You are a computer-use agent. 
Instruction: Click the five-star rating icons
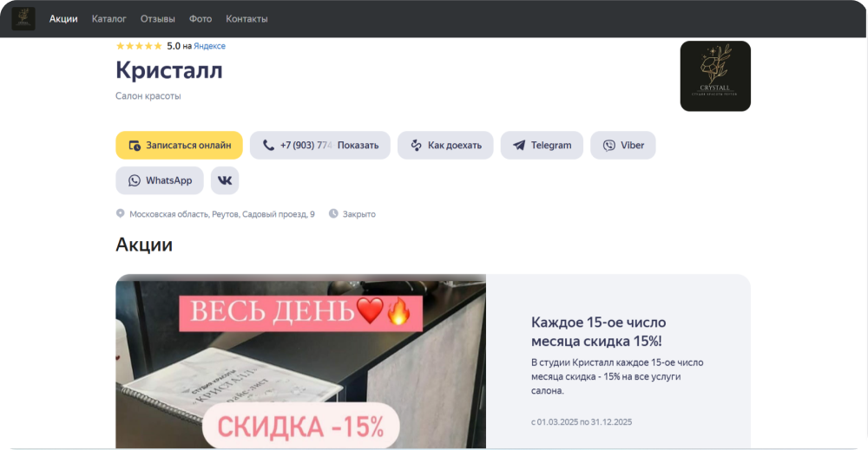point(139,46)
